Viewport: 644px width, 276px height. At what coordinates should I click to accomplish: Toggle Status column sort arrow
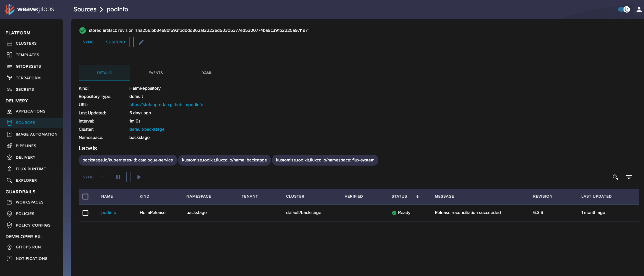coord(418,197)
